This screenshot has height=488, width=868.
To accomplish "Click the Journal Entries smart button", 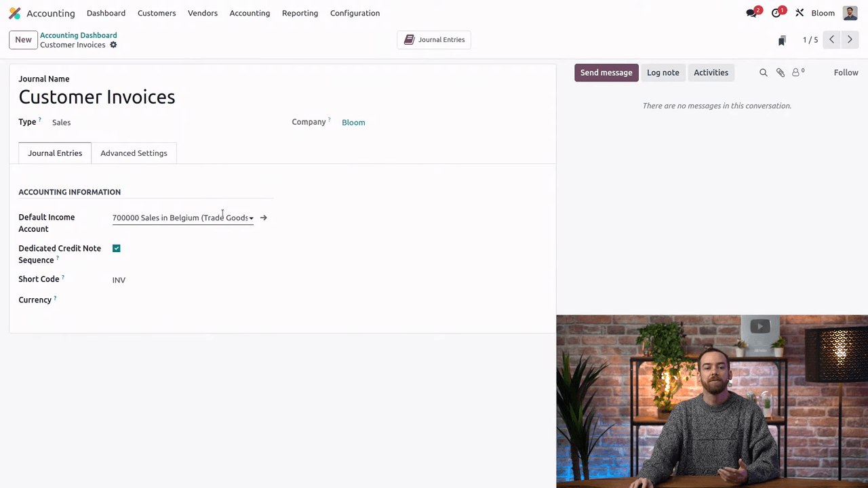I will [x=434, y=40].
